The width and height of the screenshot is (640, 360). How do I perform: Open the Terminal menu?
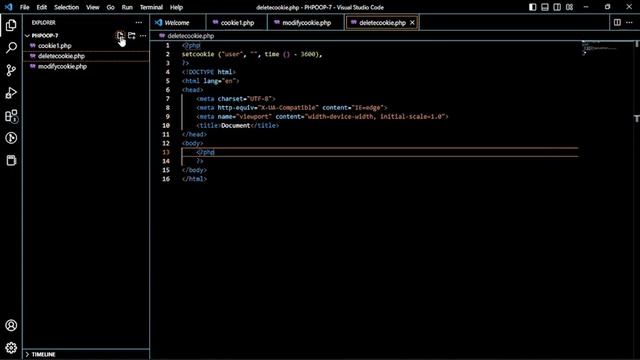pos(151,7)
